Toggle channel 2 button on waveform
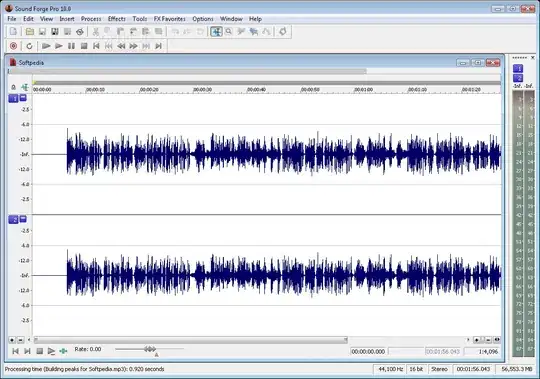Image resolution: width=540 pixels, height=379 pixels. click(13, 220)
